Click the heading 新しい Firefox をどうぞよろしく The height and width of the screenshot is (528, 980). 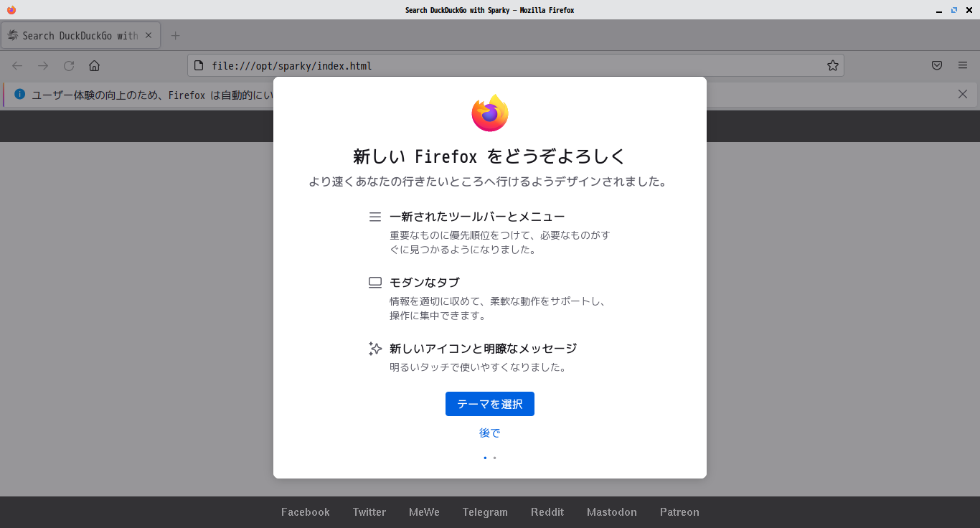490,156
